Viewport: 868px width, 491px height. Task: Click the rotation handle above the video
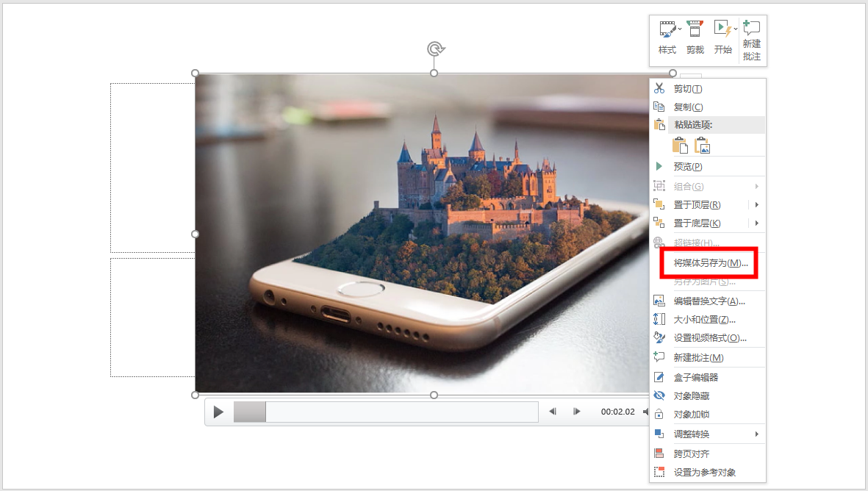coord(436,49)
